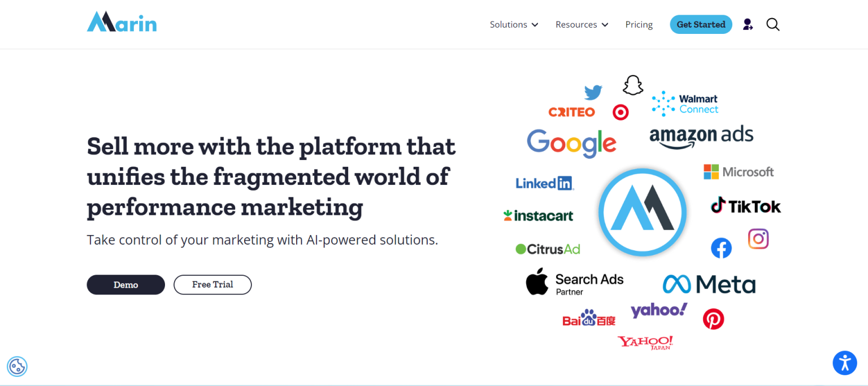This screenshot has width=868, height=386.
Task: Select the Pinterest logo
Action: (714, 319)
